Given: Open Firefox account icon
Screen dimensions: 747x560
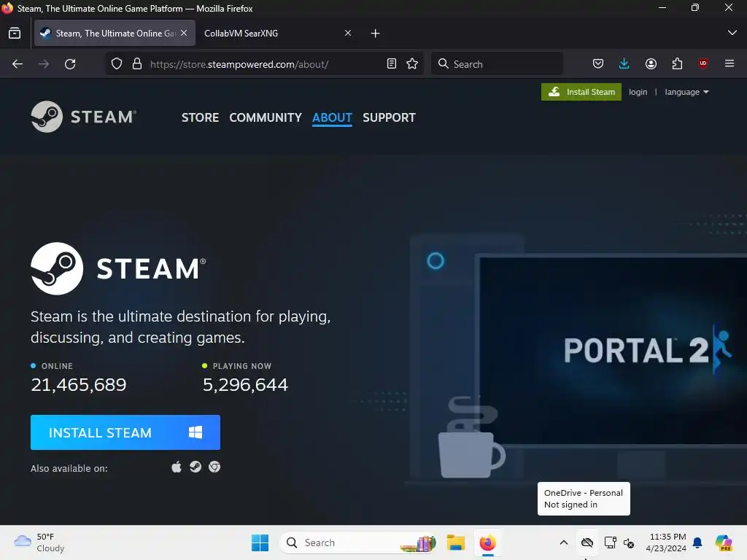Looking at the screenshot, I should (x=651, y=64).
